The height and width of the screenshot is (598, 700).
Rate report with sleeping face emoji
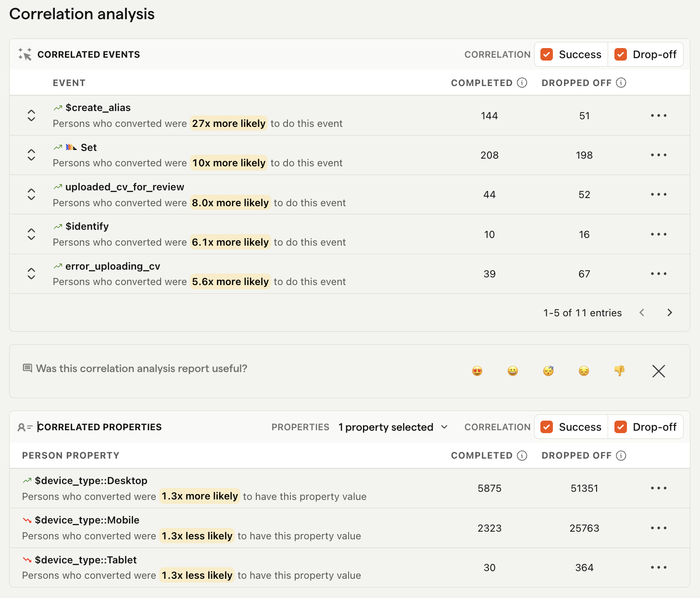click(x=548, y=371)
